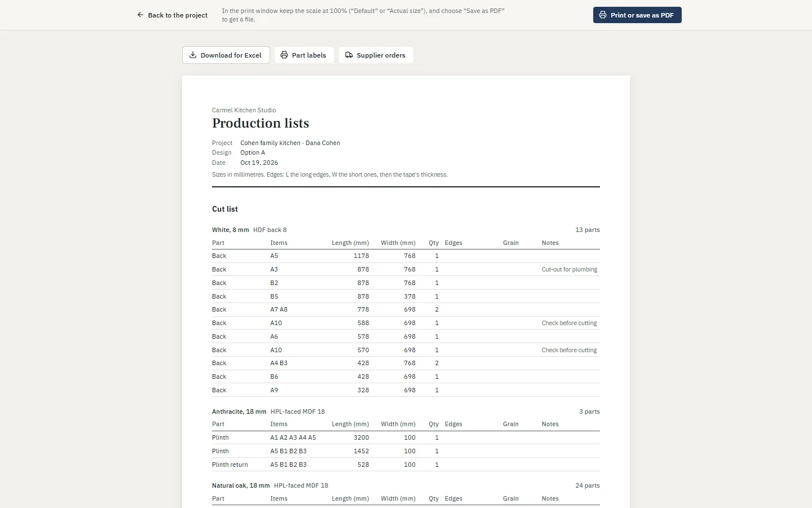Click length value 1178 in row A5

[361, 256]
